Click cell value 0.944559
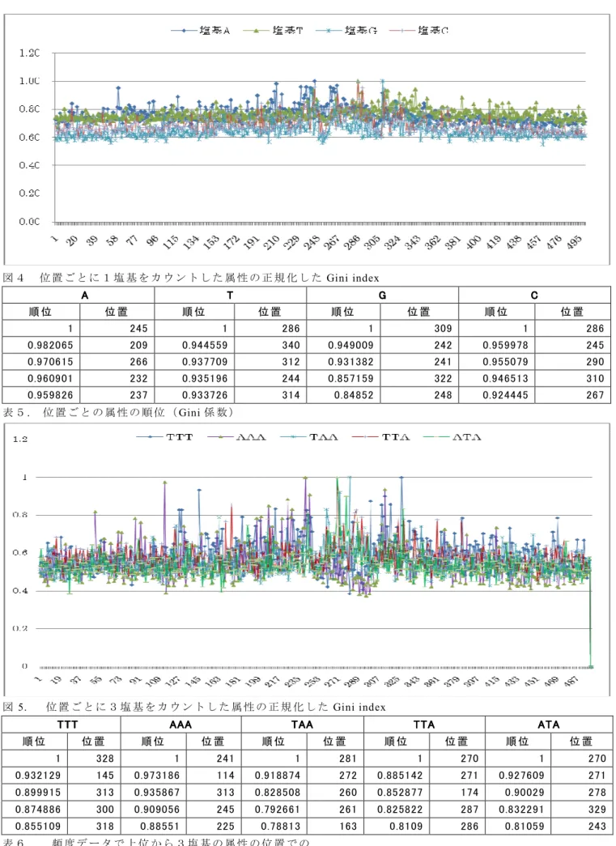This screenshot has width=616, height=846. pyautogui.click(x=205, y=346)
